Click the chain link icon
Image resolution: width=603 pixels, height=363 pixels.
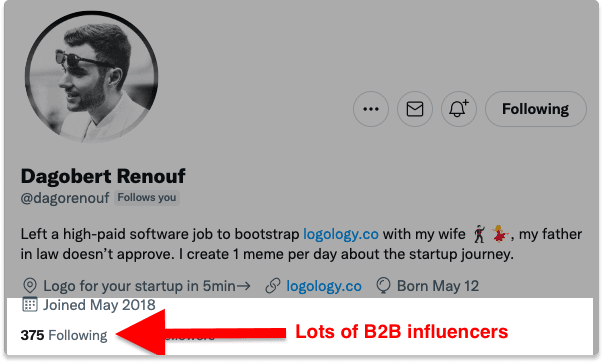click(x=273, y=286)
